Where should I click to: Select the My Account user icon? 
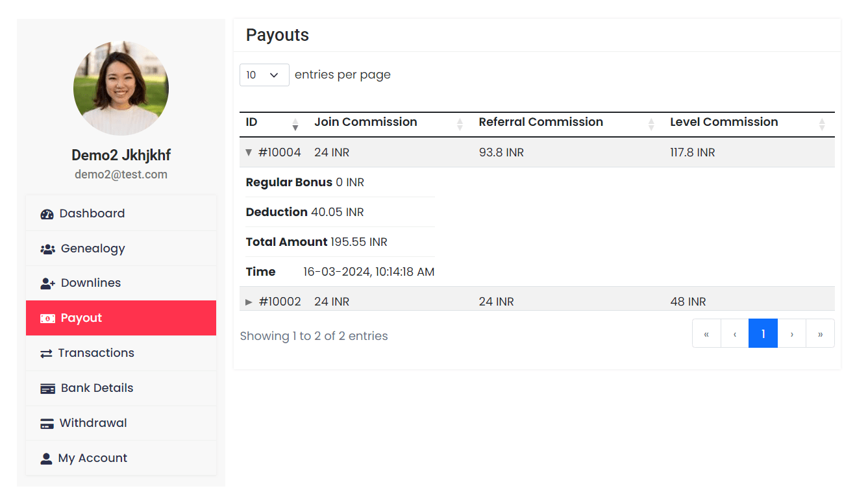(x=46, y=457)
